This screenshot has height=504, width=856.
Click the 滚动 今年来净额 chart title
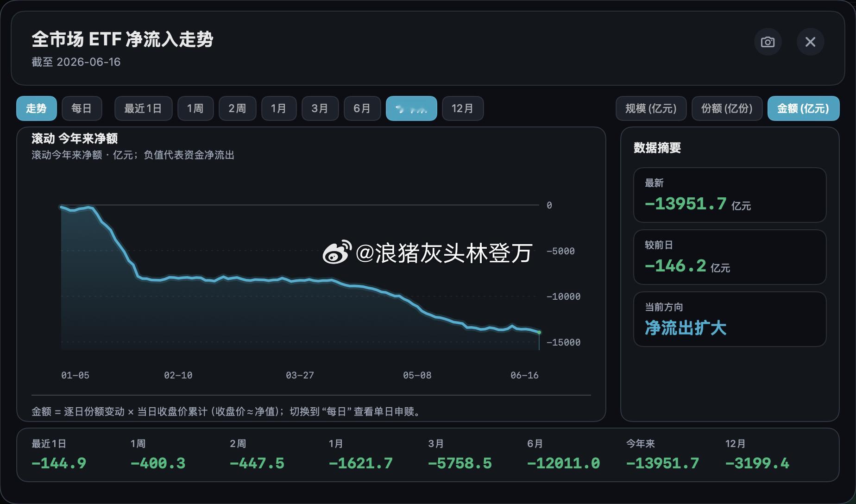point(75,139)
